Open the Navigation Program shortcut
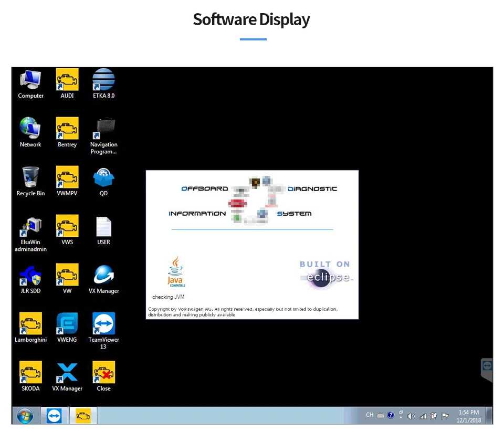Viewport: 504px width, 431px height. point(103,136)
